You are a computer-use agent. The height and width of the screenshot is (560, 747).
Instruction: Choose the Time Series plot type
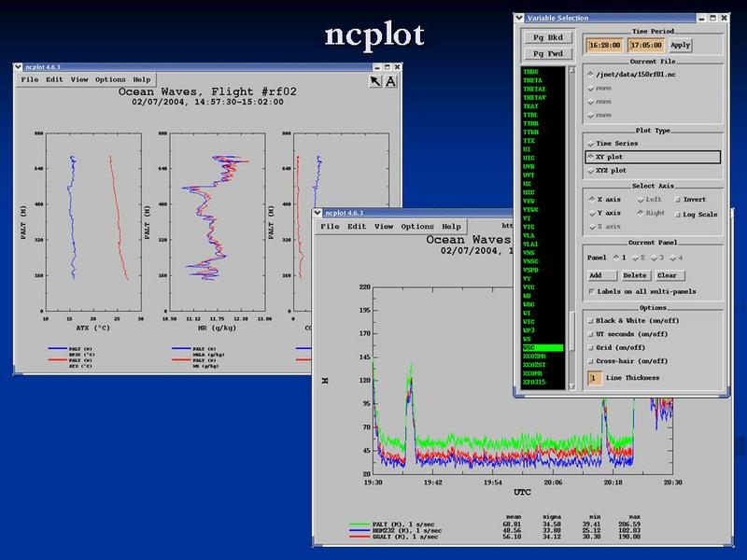click(613, 144)
